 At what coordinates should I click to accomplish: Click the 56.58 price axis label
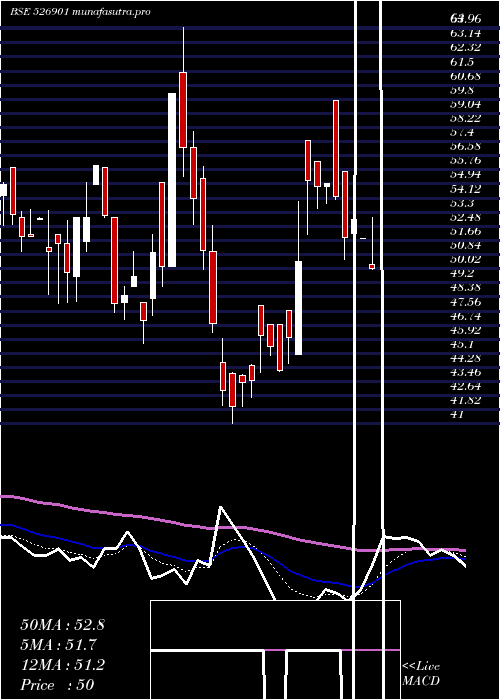pos(465,146)
